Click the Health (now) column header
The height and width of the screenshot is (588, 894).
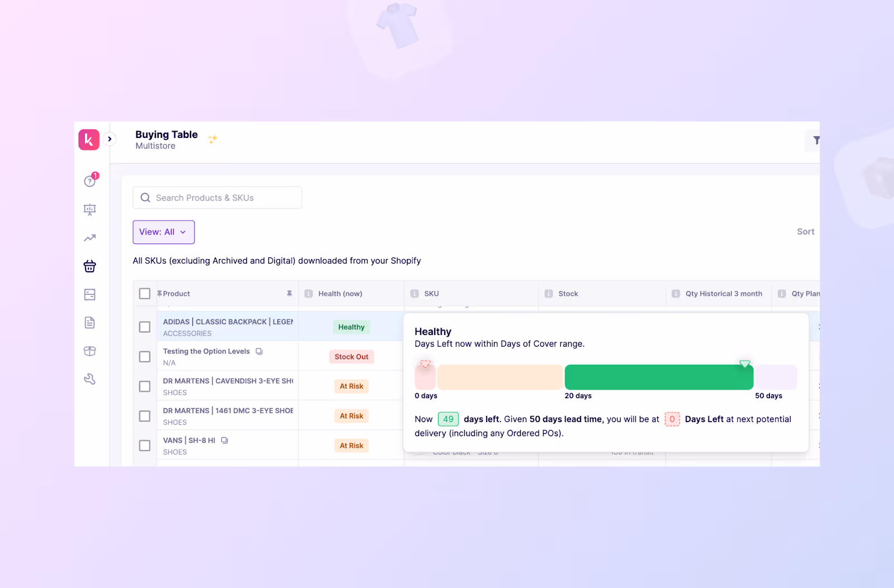pos(340,294)
